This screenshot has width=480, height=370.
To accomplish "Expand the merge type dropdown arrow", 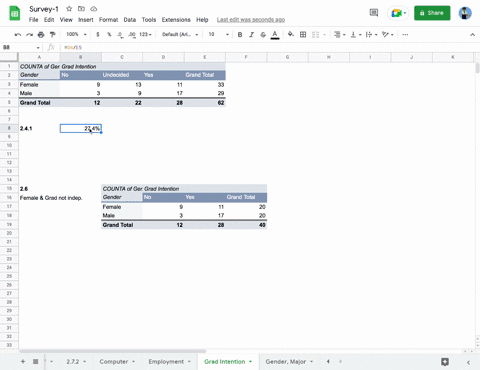I will pos(324,35).
